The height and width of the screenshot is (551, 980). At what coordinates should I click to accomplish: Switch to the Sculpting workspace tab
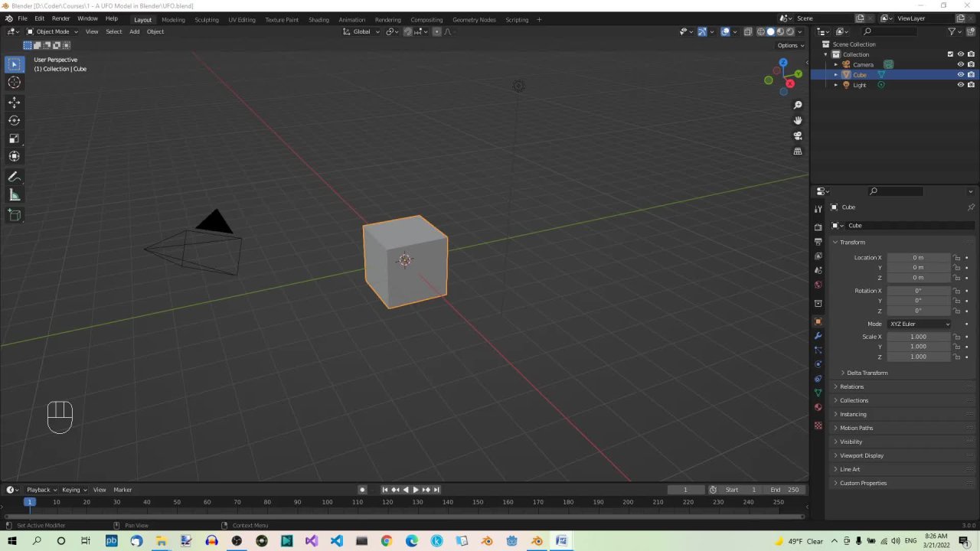(206, 19)
